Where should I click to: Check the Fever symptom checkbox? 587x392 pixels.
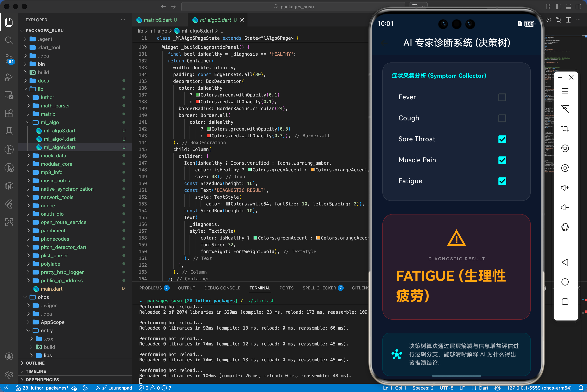[502, 97]
